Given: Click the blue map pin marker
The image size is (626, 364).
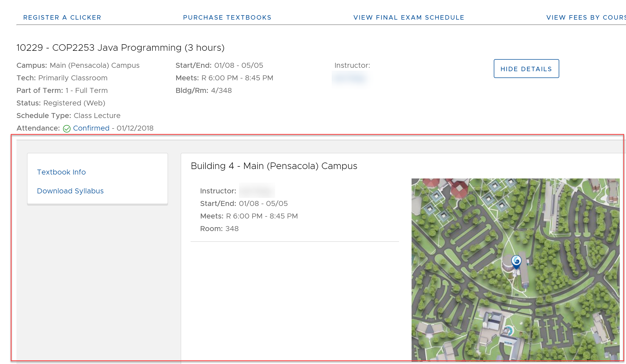Looking at the screenshot, I should [516, 262].
